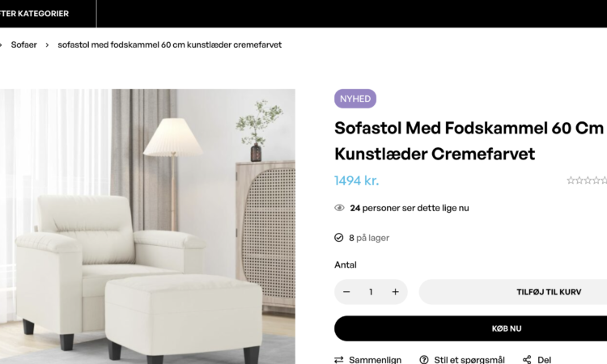This screenshot has width=607, height=364.
Task: Click the Stil et spørgsmål link
Action: point(469,360)
